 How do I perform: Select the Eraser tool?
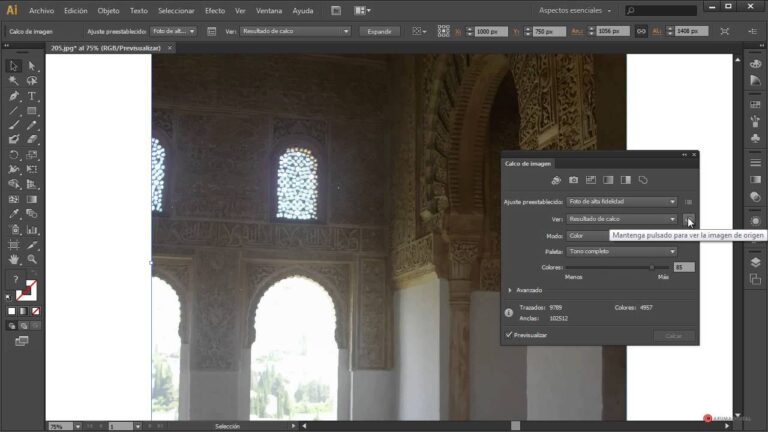[x=32, y=140]
